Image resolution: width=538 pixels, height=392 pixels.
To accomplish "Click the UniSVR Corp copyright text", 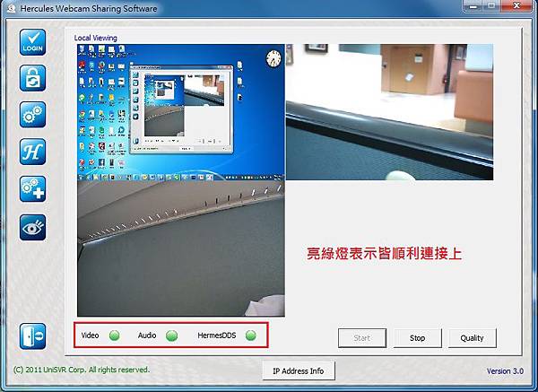I will coord(82,370).
